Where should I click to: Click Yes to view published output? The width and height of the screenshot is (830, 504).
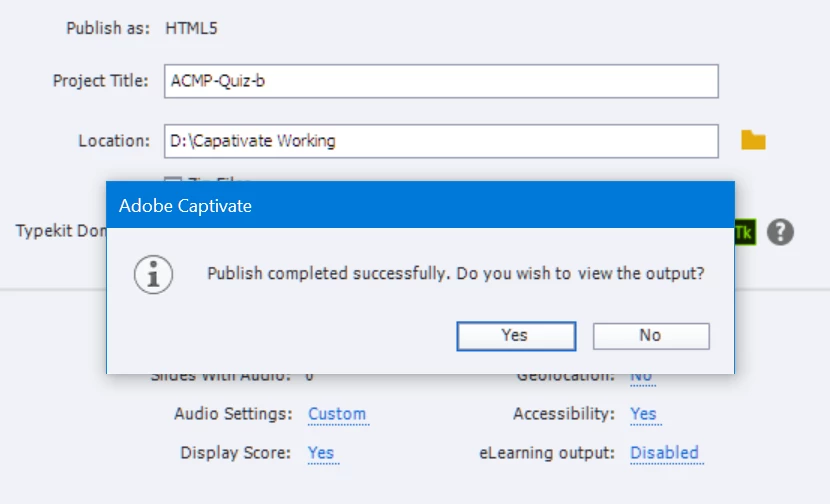[x=516, y=336]
